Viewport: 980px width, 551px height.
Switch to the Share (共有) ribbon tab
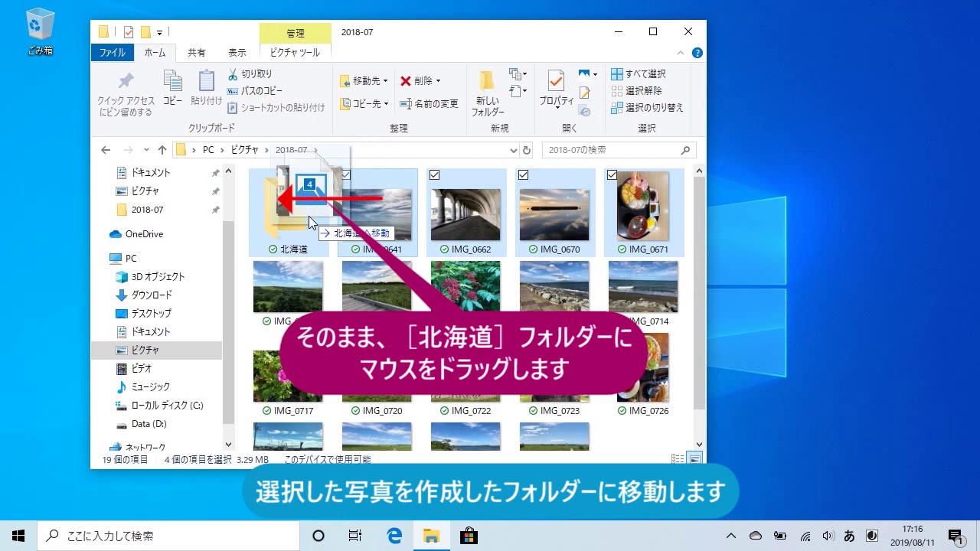(x=197, y=53)
